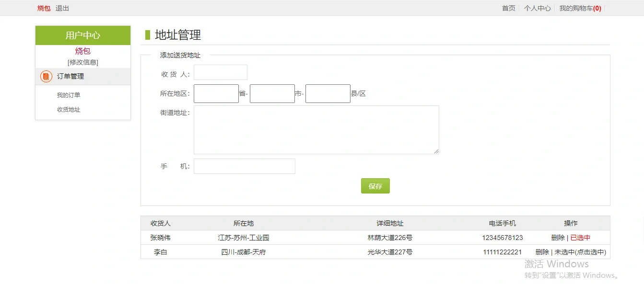Image resolution: width=644 pixels, height=285 pixels.
Task: Click the 退出 logout link
Action: click(x=62, y=8)
